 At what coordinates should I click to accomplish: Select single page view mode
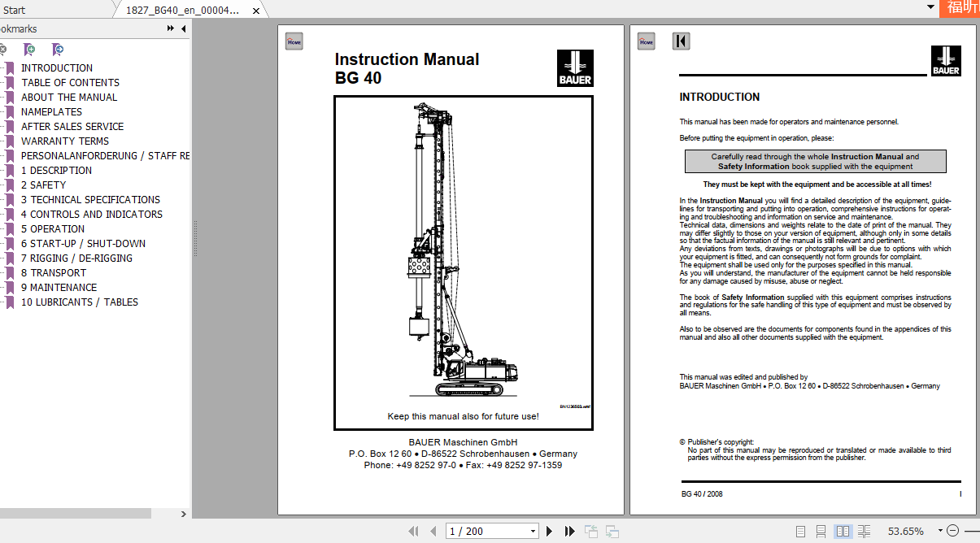[x=799, y=531]
